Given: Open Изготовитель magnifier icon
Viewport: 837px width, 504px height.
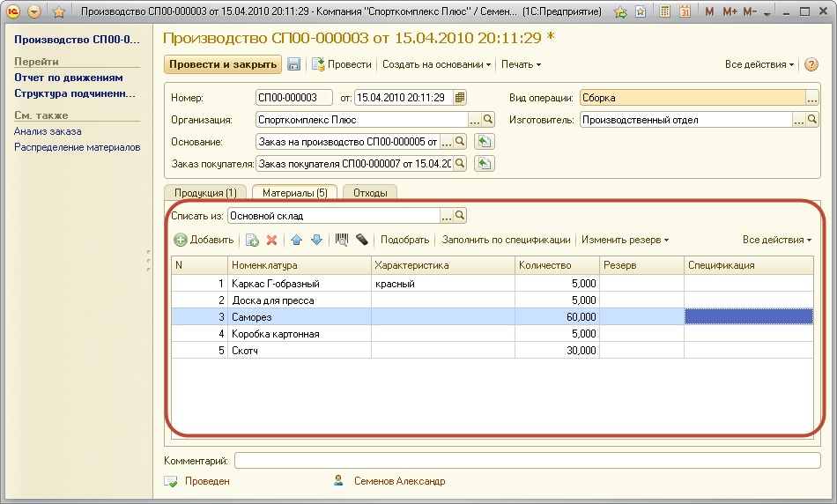Looking at the screenshot, I should pos(812,120).
